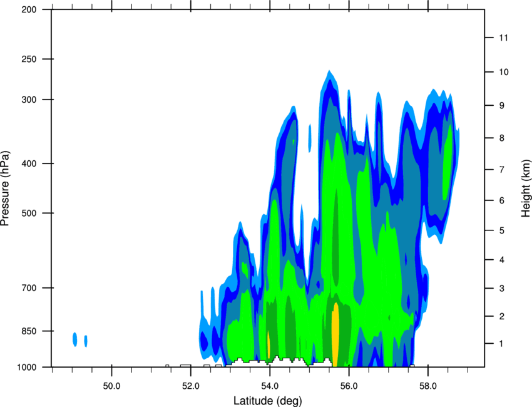Viewport: 532px width, 407px height.
Task: Select the 500 pressure tick label
Action: point(29,213)
